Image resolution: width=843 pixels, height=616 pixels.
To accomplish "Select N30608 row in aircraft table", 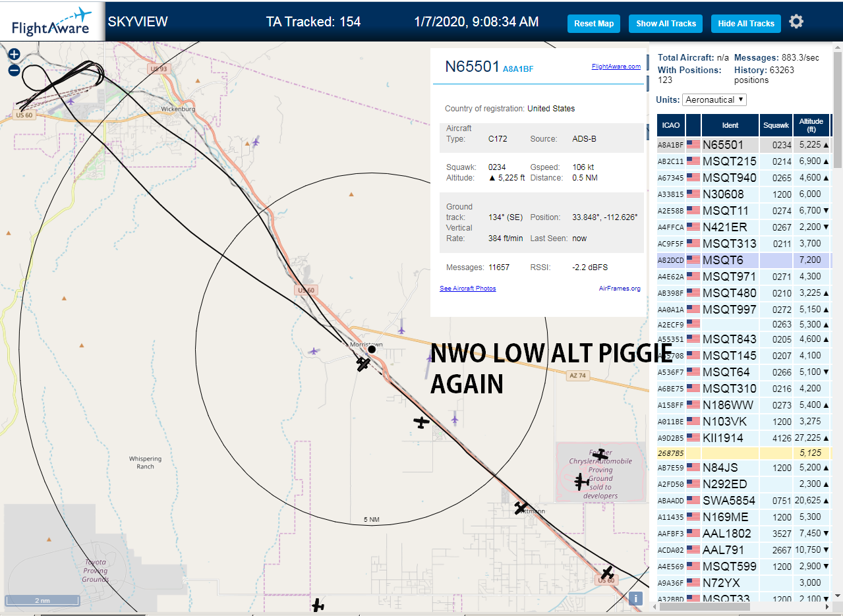I will 743,194.
